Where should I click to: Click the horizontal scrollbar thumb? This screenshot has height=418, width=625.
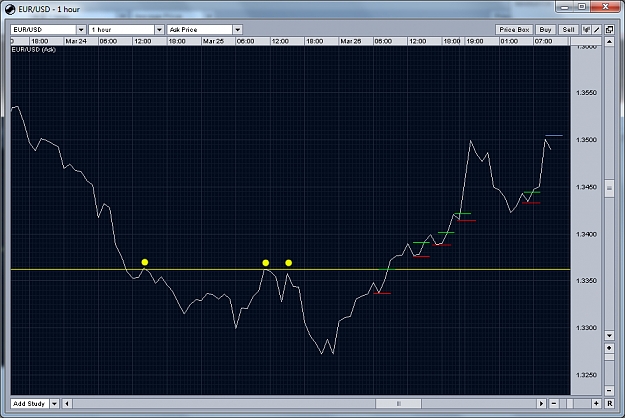[398, 404]
